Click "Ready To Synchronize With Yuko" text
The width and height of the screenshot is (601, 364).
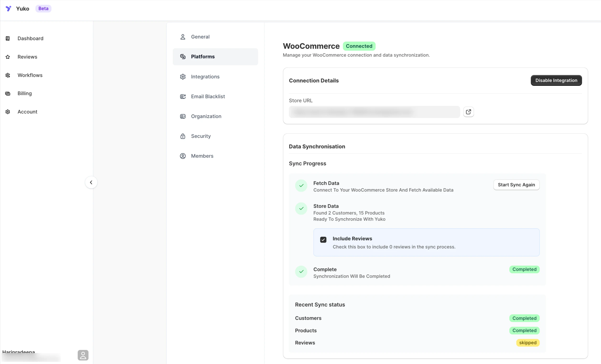[349, 219]
